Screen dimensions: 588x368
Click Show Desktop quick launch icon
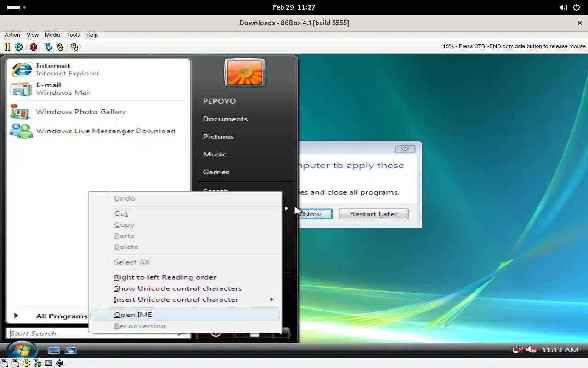coord(54,351)
